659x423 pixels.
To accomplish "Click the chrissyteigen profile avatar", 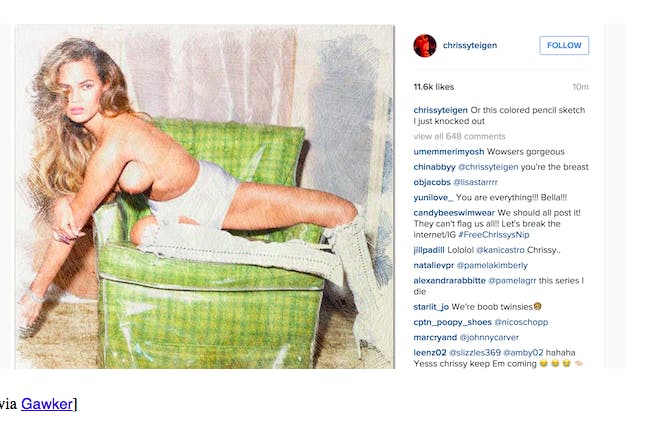I will [x=424, y=45].
